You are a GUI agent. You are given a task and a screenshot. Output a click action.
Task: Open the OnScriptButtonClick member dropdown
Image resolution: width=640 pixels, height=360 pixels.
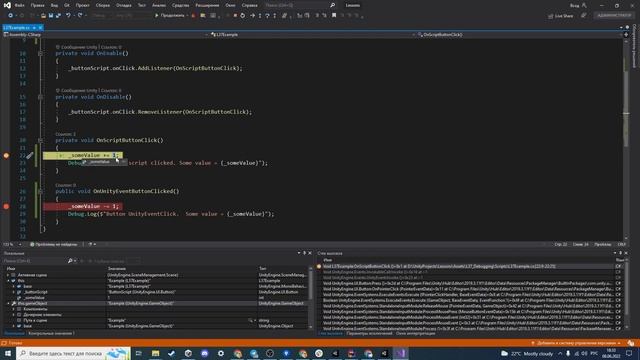pyautogui.click(x=520, y=35)
